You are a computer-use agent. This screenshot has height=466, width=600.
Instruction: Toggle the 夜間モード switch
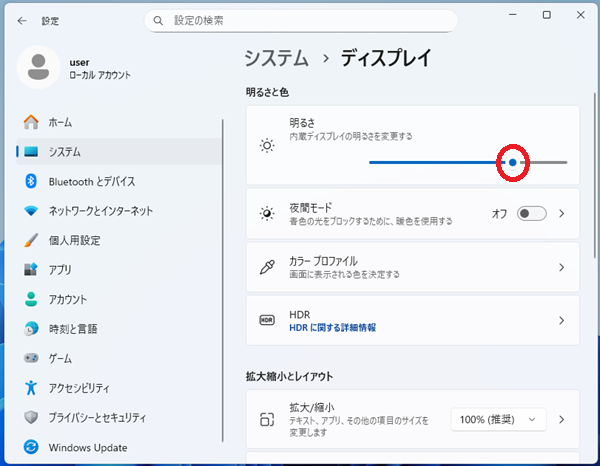(x=532, y=213)
